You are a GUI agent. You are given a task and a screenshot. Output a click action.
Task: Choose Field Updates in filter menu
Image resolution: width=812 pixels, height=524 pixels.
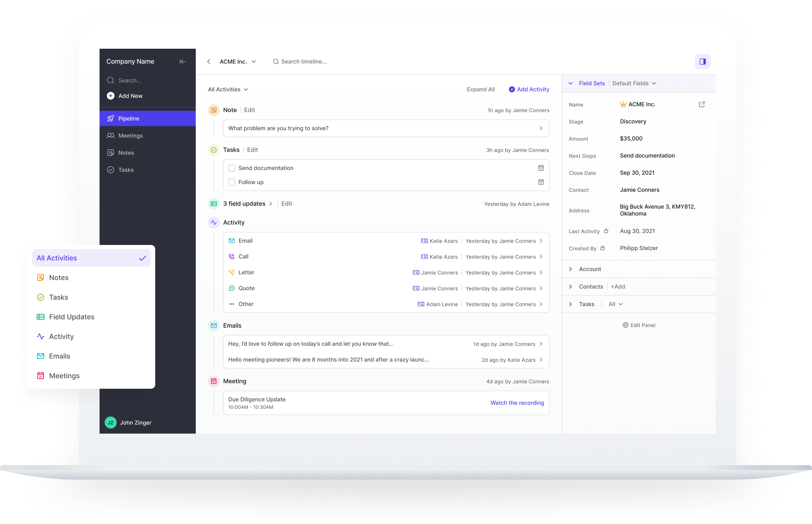72,317
